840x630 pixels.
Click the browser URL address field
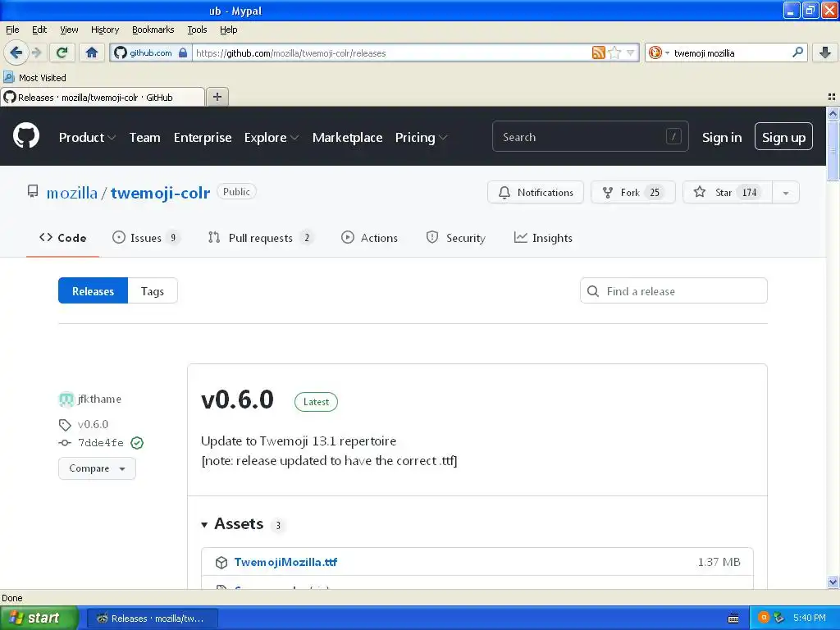[x=391, y=53]
